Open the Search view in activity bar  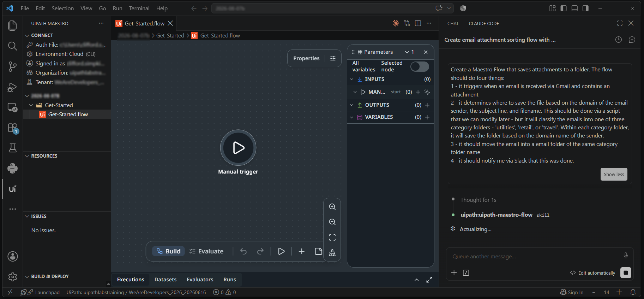pos(12,46)
